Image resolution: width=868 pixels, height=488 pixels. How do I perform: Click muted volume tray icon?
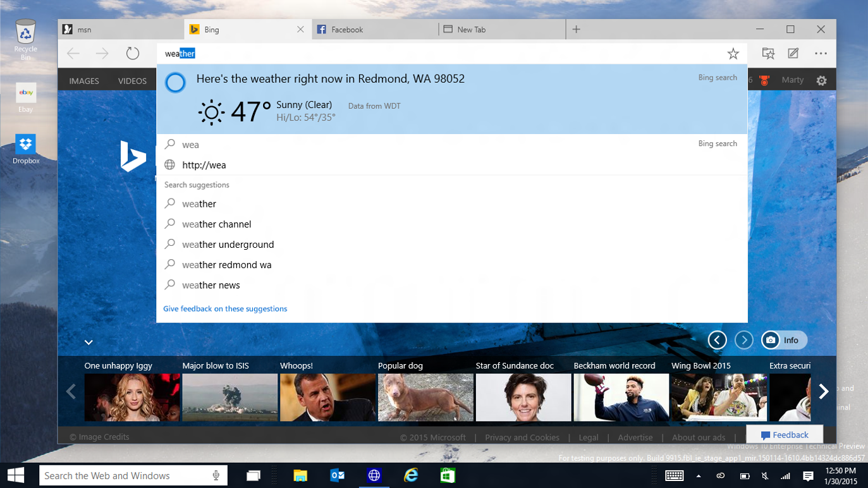[x=764, y=476]
